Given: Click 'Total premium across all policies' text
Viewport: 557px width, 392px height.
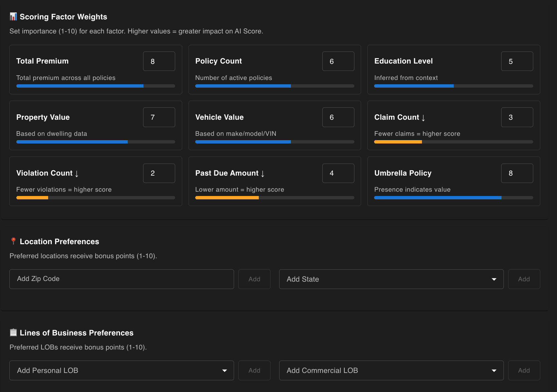Looking at the screenshot, I should [x=66, y=78].
